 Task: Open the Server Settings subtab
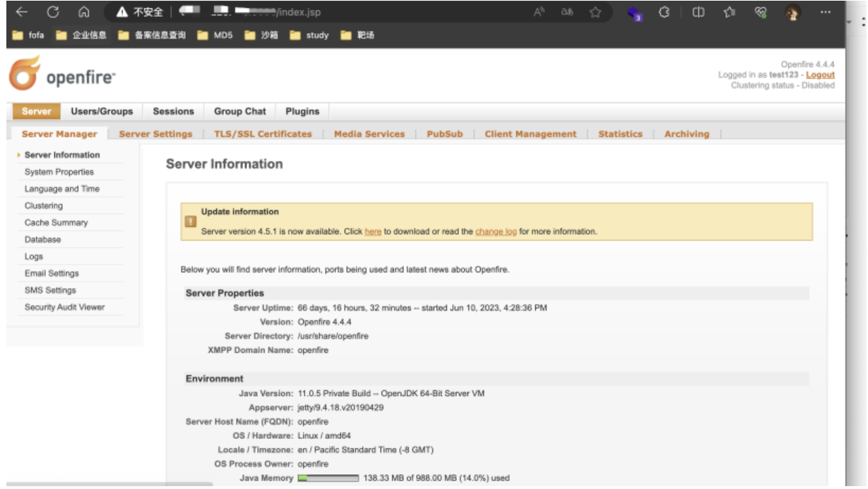tap(155, 134)
